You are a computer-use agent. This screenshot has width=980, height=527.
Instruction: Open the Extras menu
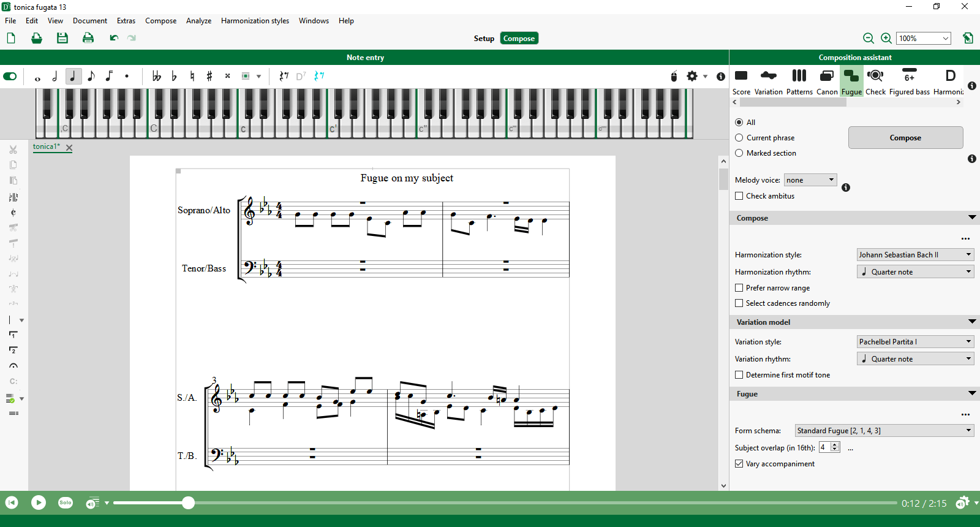point(126,21)
